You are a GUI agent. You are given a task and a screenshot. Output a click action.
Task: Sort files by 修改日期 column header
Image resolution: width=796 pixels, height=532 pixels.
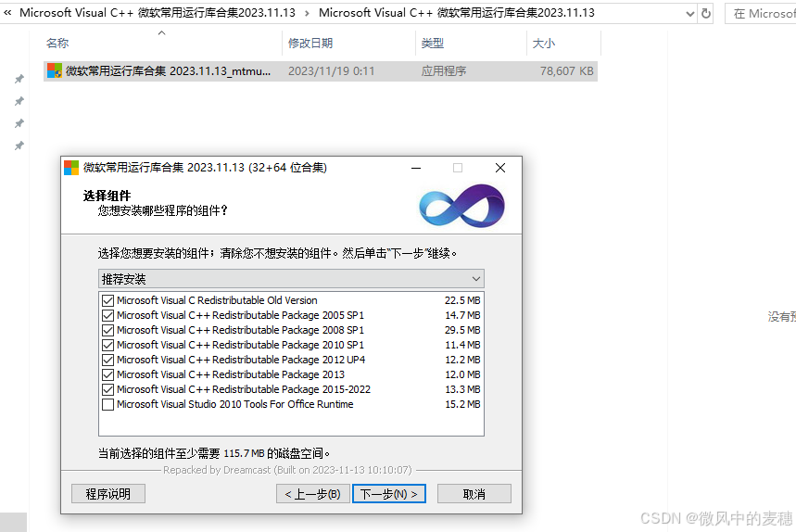[x=349, y=44]
